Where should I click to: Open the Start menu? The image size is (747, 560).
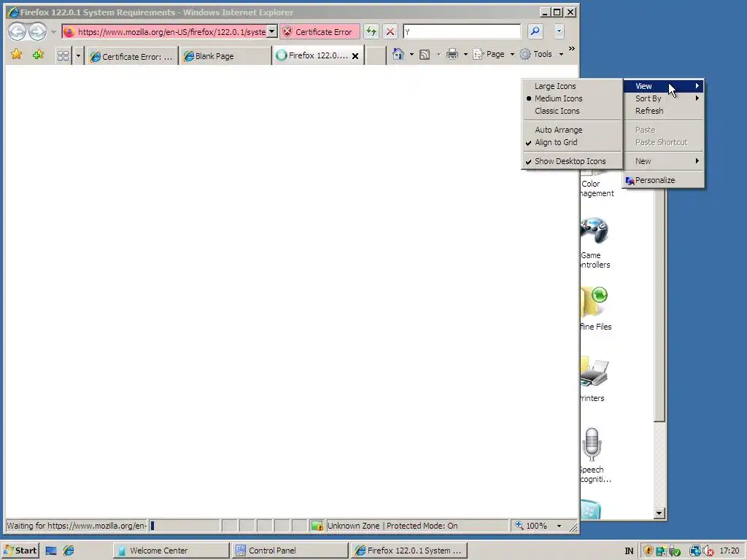(x=20, y=551)
